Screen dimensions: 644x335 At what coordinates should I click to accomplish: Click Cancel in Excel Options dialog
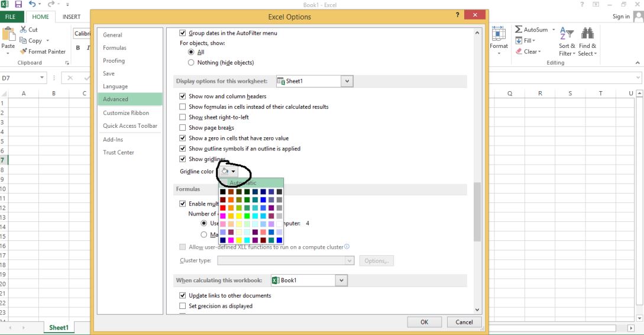[464, 322]
